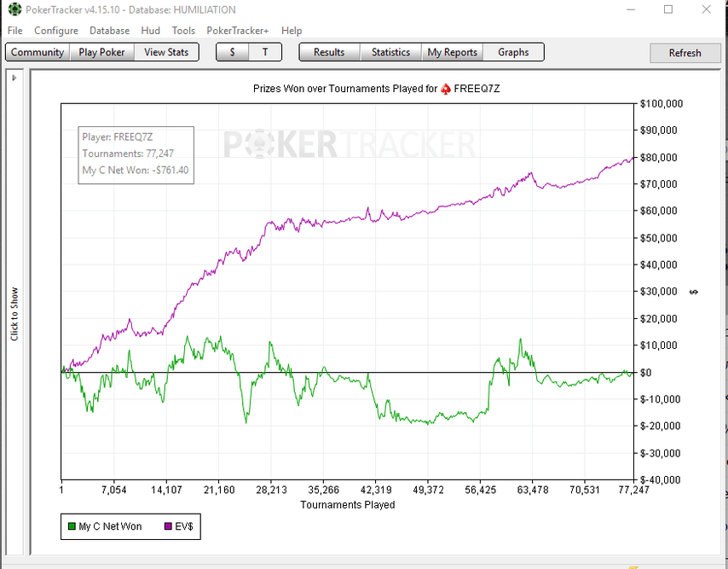The height and width of the screenshot is (569, 728).
Task: Click the vertical 'Click to Show' panel label
Action: coord(14,314)
